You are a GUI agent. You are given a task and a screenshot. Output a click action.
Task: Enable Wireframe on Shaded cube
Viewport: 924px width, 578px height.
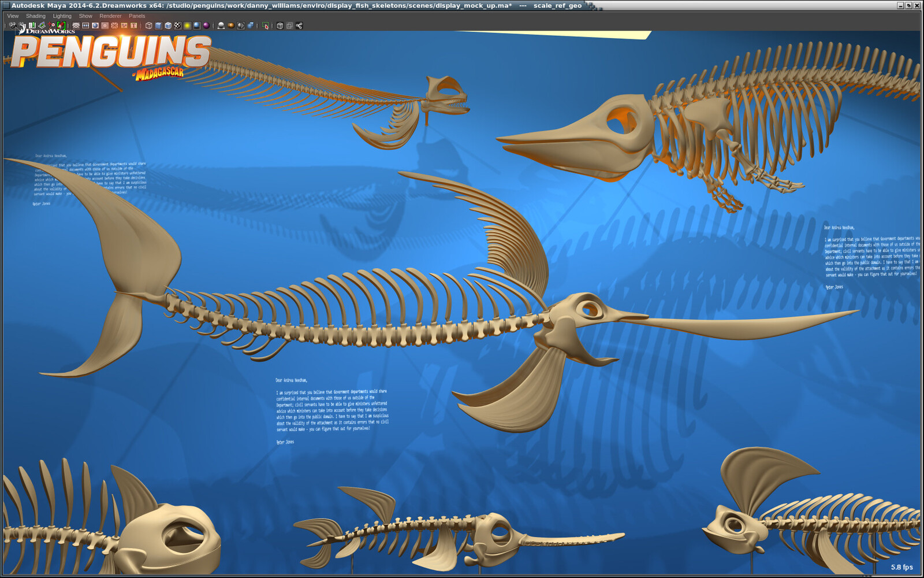168,25
